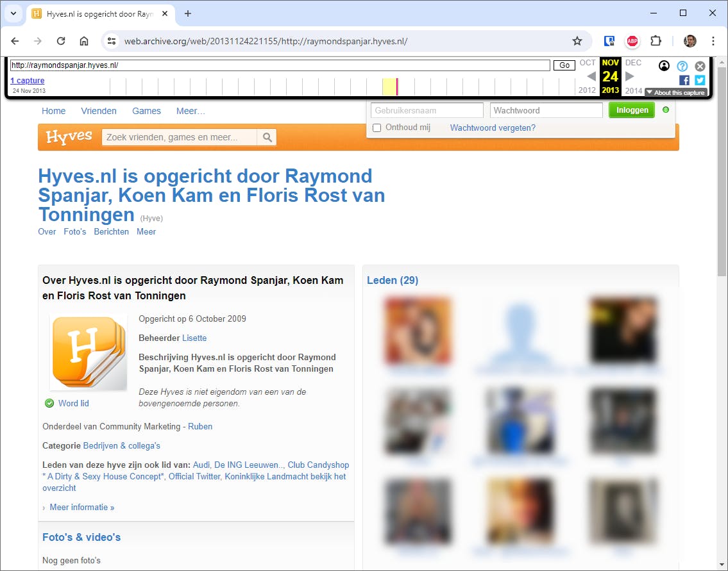The image size is (728, 571).
Task: Switch to the Over tab
Action: 47,231
